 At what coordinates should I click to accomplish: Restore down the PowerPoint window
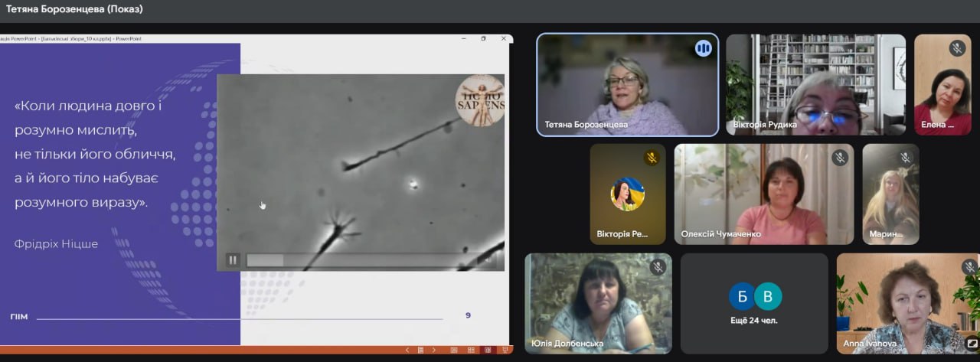click(x=483, y=38)
